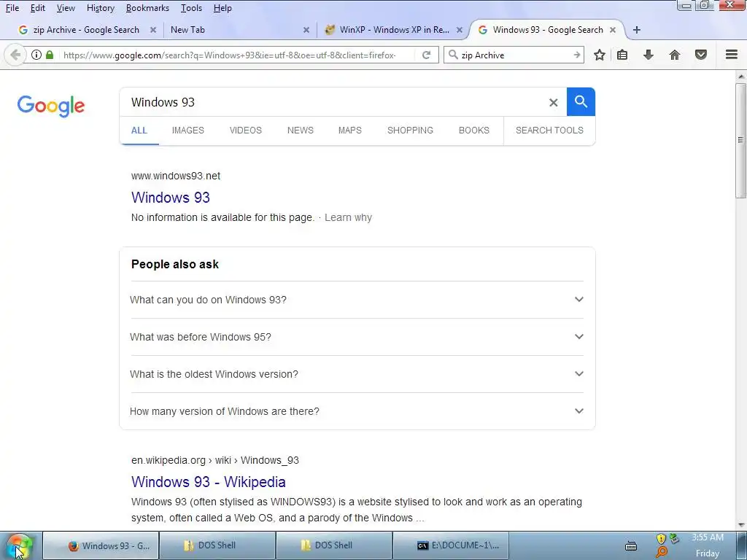Go to the Firefox home page
The image size is (747, 560).
(675, 55)
